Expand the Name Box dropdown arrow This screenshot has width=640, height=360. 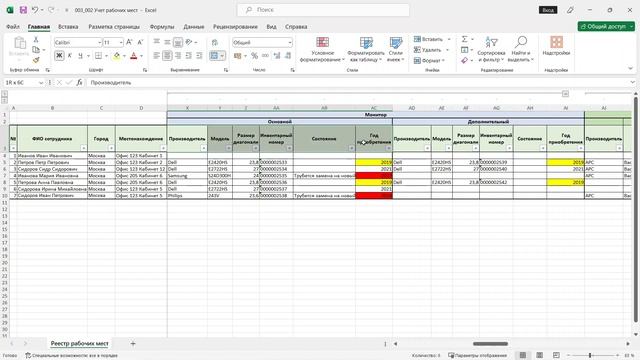41,83
